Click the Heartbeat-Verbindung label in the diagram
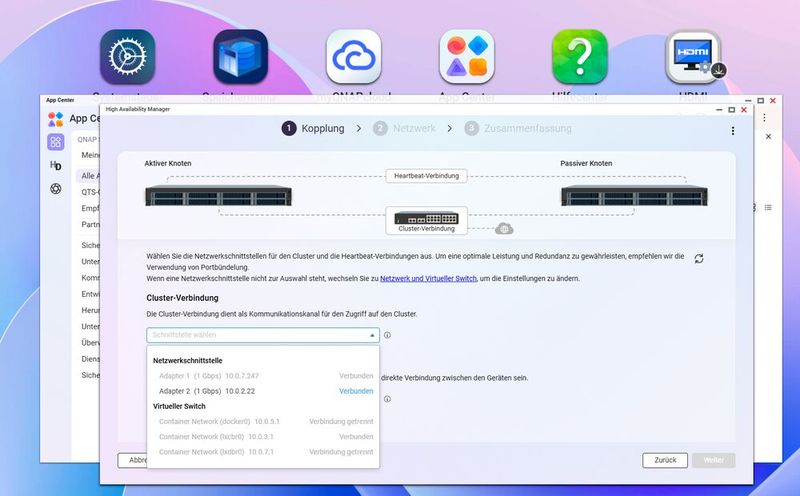 427,176
